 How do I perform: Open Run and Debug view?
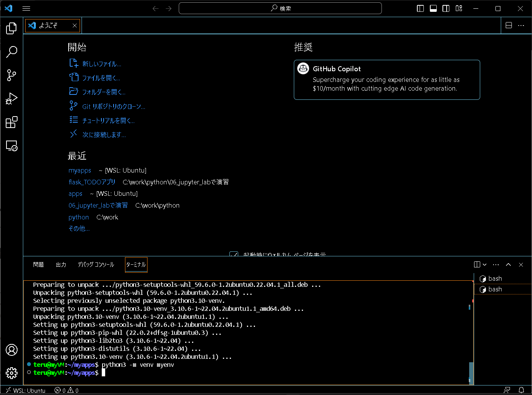pyautogui.click(x=11, y=99)
